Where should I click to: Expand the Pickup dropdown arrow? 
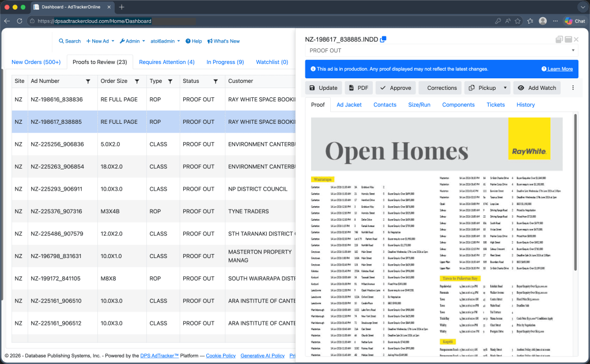(x=505, y=88)
